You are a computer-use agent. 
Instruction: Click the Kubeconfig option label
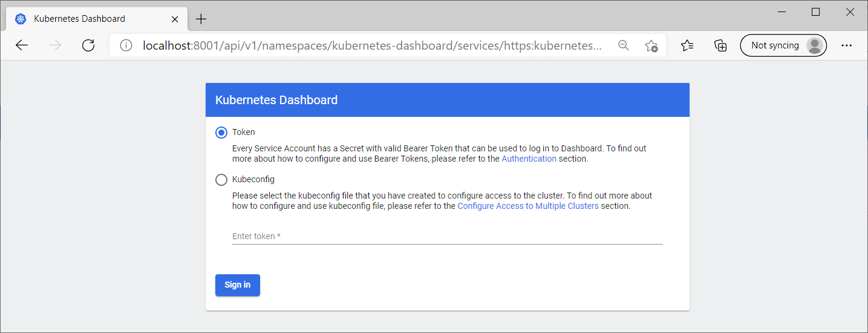click(x=253, y=179)
